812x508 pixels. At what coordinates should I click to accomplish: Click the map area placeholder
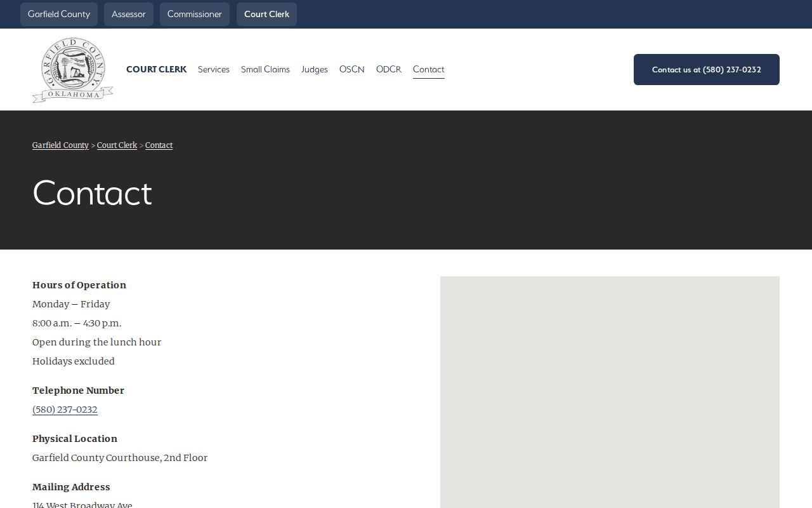coord(610,392)
